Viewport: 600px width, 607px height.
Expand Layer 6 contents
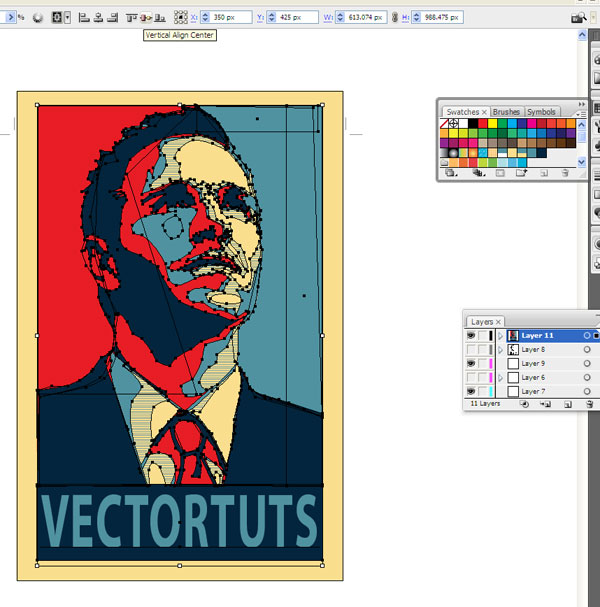tap(500, 378)
